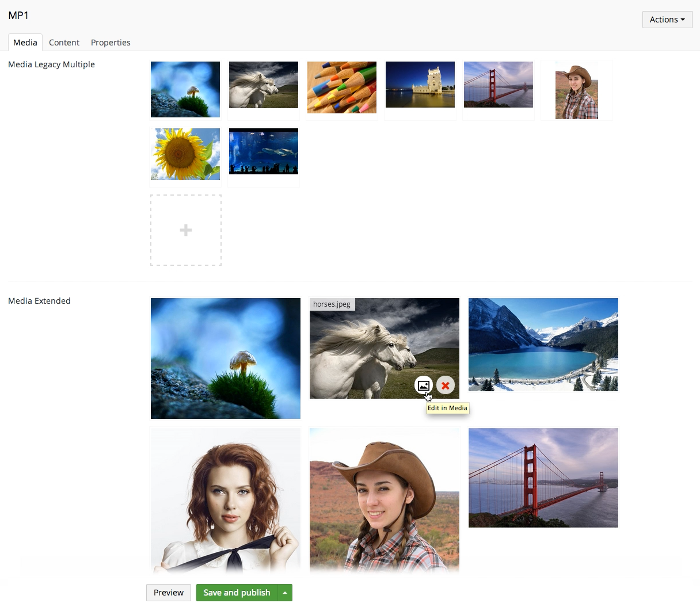Viewport: 700px width, 607px height.
Task: Select the aquarium thumbnail
Action: click(264, 151)
